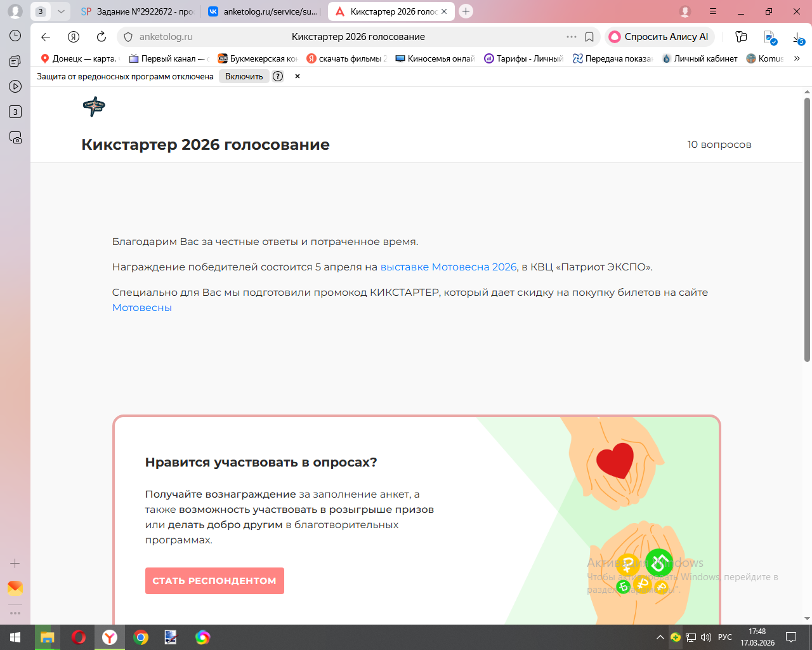This screenshot has height=650, width=812.
Task: Dismiss the protection notice with the X
Action: tap(298, 76)
